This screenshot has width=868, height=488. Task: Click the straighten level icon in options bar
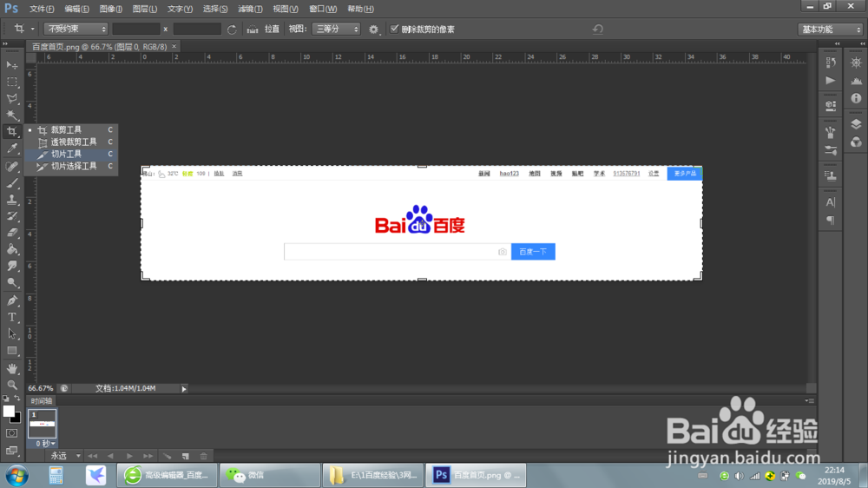(253, 29)
